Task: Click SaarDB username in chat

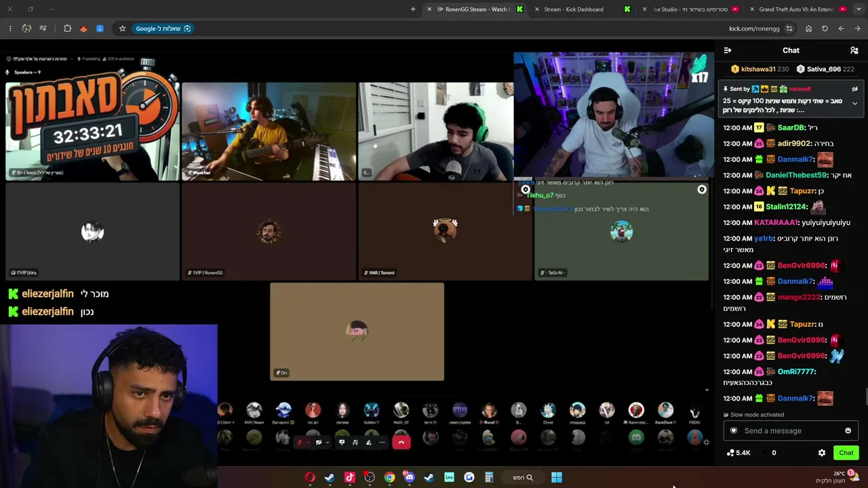Action: pyautogui.click(x=791, y=127)
